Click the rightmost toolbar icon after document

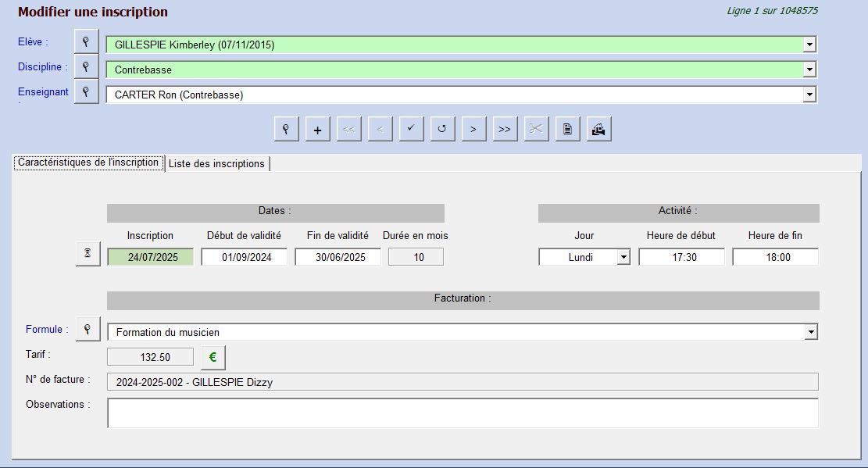598,130
